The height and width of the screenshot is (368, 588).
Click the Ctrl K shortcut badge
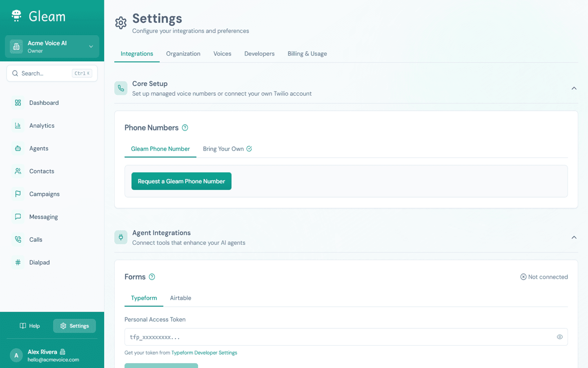pyautogui.click(x=82, y=73)
